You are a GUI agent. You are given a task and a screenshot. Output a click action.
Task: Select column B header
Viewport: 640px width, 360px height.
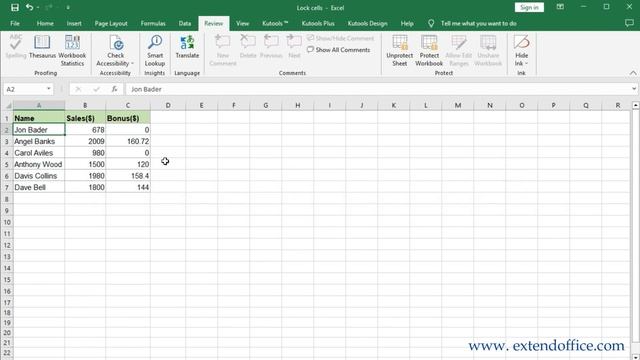tap(85, 105)
